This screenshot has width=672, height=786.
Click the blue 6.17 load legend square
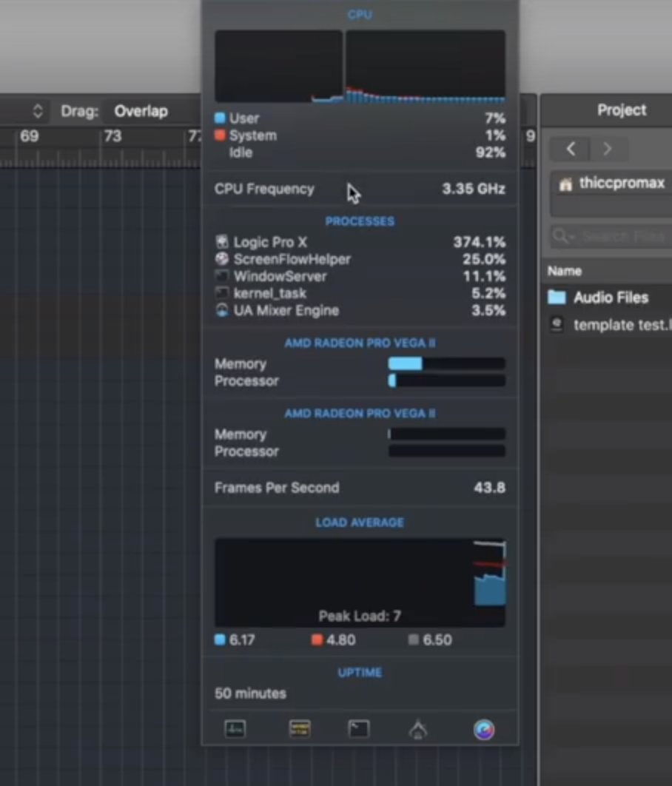click(x=220, y=639)
